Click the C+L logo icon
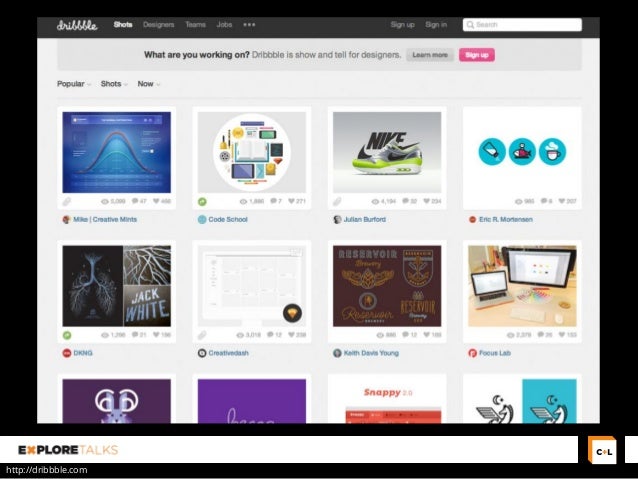The height and width of the screenshot is (479, 638). (603, 450)
